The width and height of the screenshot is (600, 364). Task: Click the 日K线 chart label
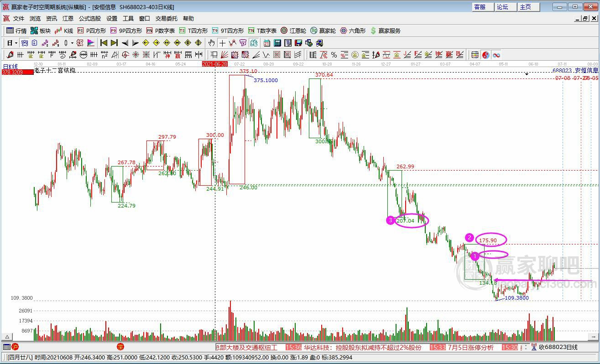[x=10, y=67]
